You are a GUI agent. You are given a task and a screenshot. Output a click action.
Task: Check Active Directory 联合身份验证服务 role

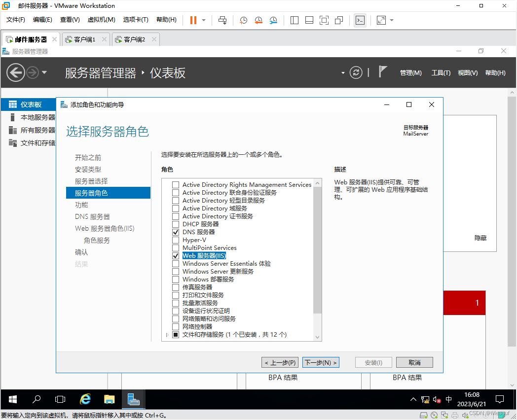(176, 193)
